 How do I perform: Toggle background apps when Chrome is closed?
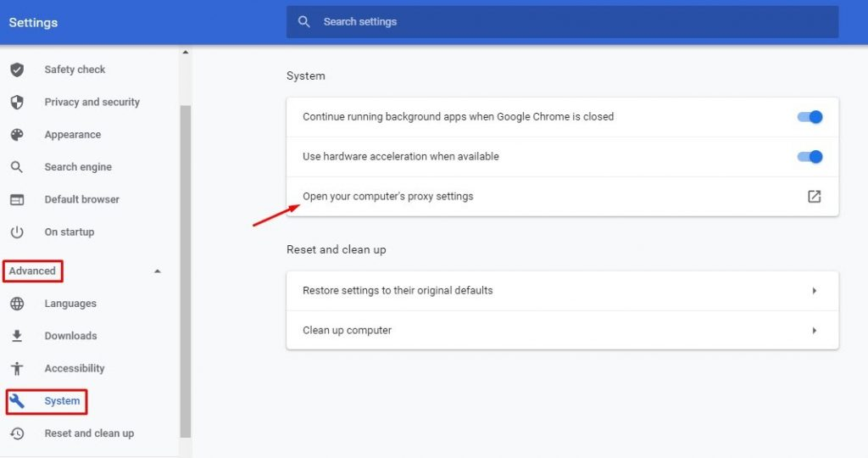click(x=810, y=117)
